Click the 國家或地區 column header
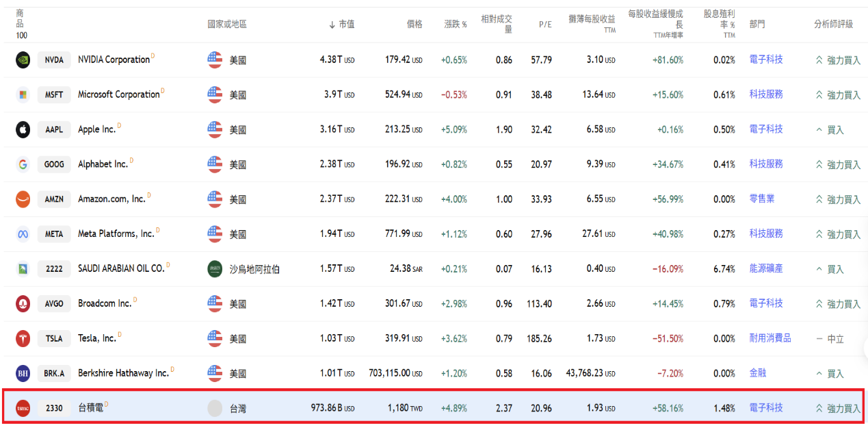This screenshot has width=868, height=430. 227,24
